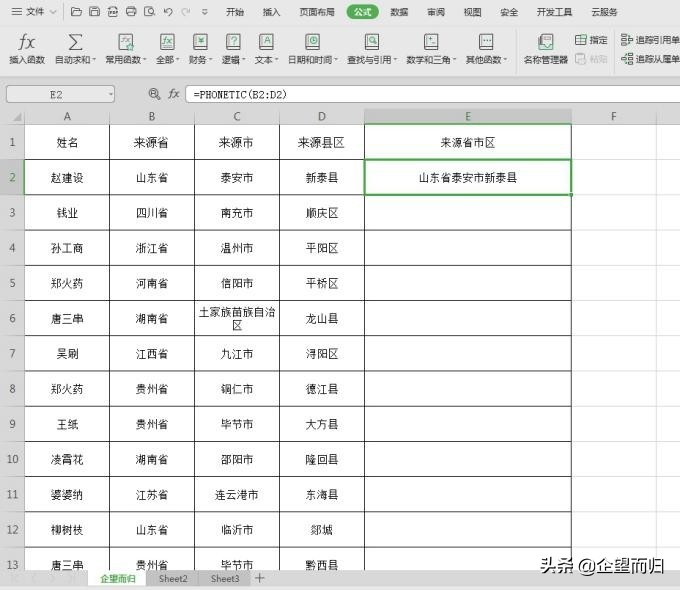Image resolution: width=680 pixels, height=590 pixels.
Task: Select the cell containing 土家族苗族自治区
Action: (x=237, y=318)
